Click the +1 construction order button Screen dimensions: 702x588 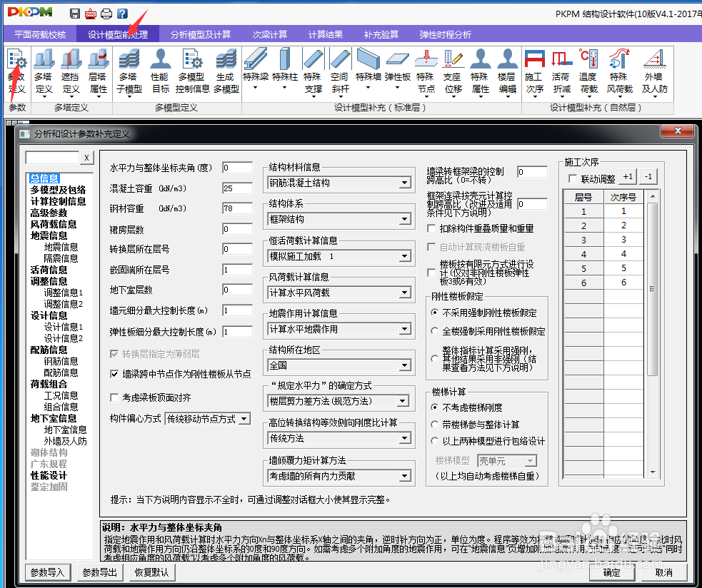coord(628,177)
